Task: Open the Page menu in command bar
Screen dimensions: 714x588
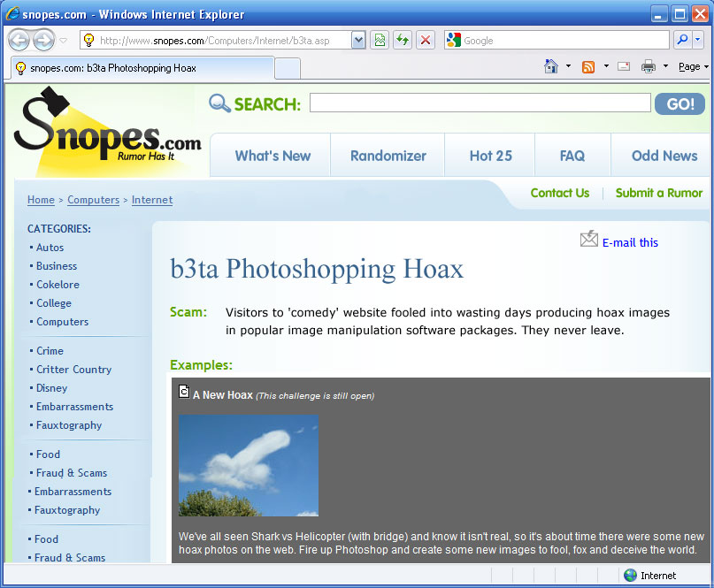Action: [693, 66]
